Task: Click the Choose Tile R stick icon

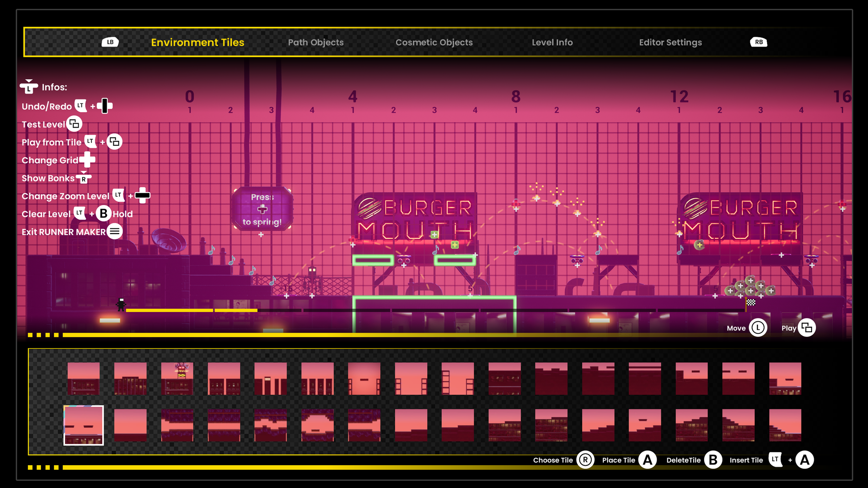Action: pyautogui.click(x=585, y=460)
